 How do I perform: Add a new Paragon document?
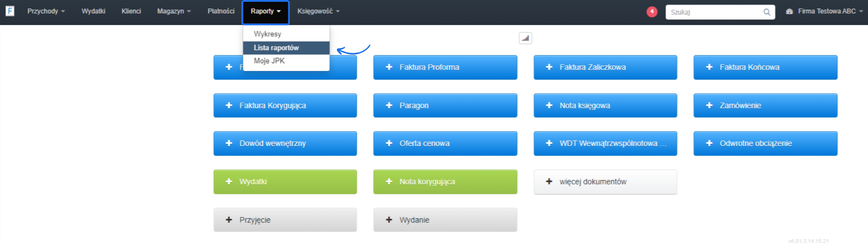445,105
